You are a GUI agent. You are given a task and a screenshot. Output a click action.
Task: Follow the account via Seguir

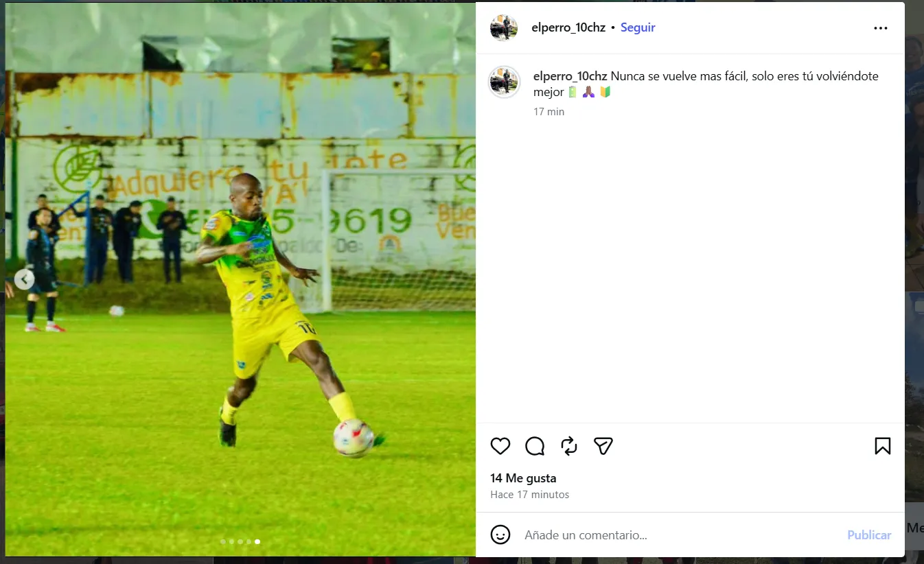[x=638, y=27]
